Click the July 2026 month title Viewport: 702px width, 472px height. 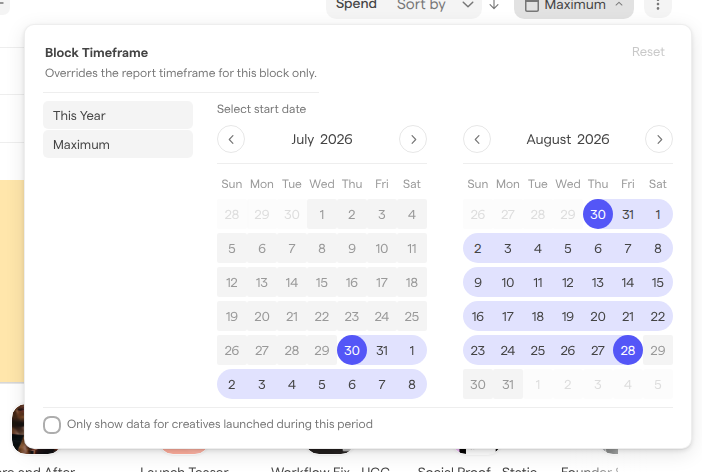point(322,139)
